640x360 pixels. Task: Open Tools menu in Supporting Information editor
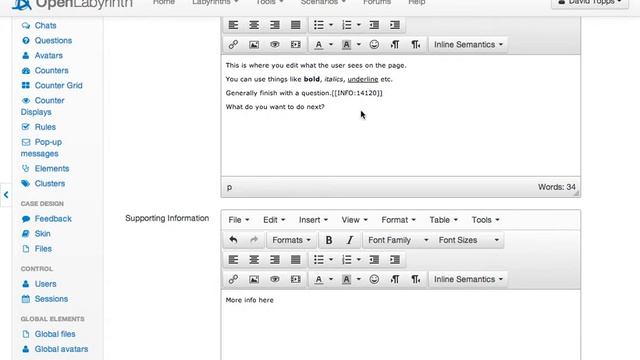pyautogui.click(x=485, y=220)
